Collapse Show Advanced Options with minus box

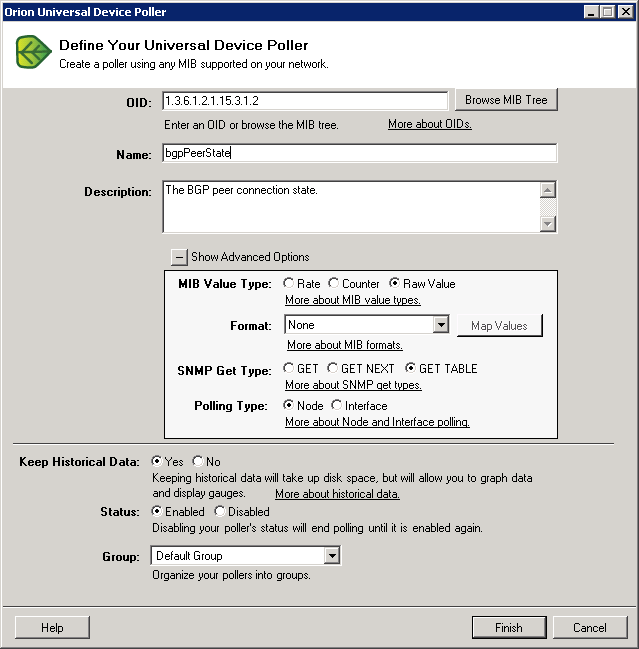click(x=179, y=257)
